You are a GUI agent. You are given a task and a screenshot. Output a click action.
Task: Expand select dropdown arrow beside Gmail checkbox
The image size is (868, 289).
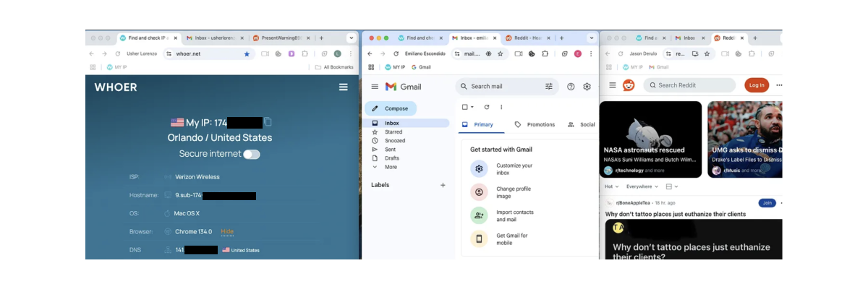472,107
